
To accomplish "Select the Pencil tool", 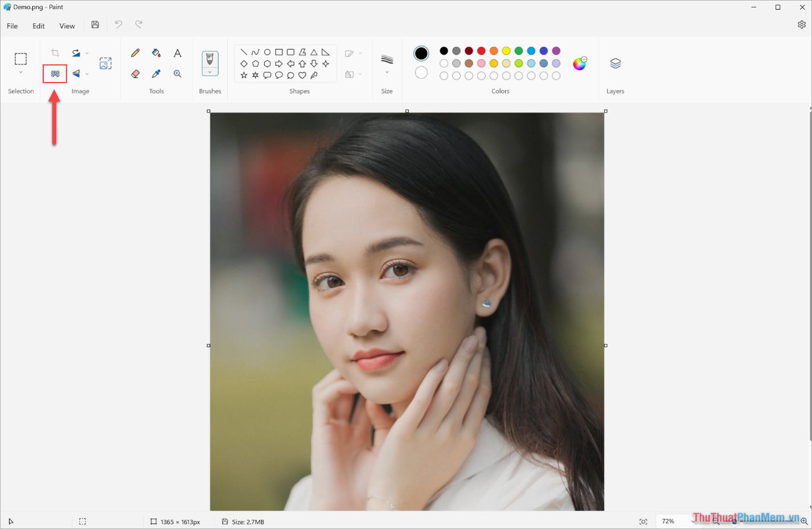I will (x=135, y=52).
